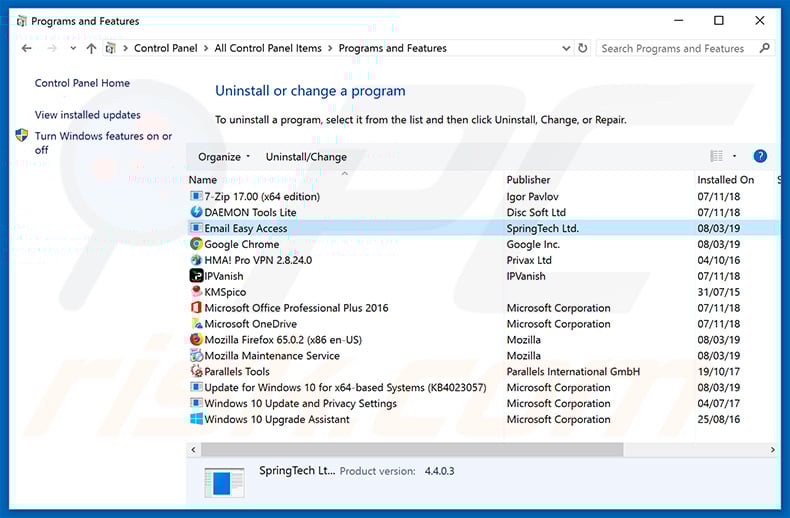Go up one level with up arrow
Viewport: 790px width, 518px height.
pos(91,48)
